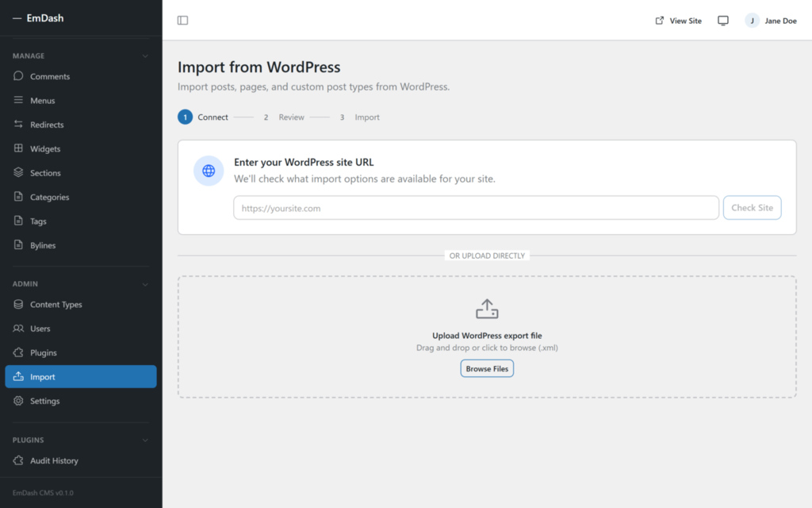
Task: Click the step 2 Review indicator
Action: coord(284,117)
